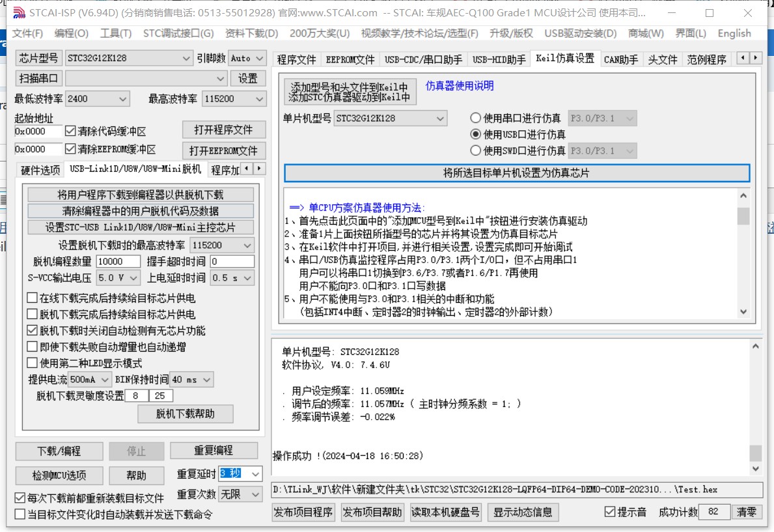Click the 清零 counter reset button
Image resolution: width=774 pixels, height=532 pixels.
click(747, 512)
